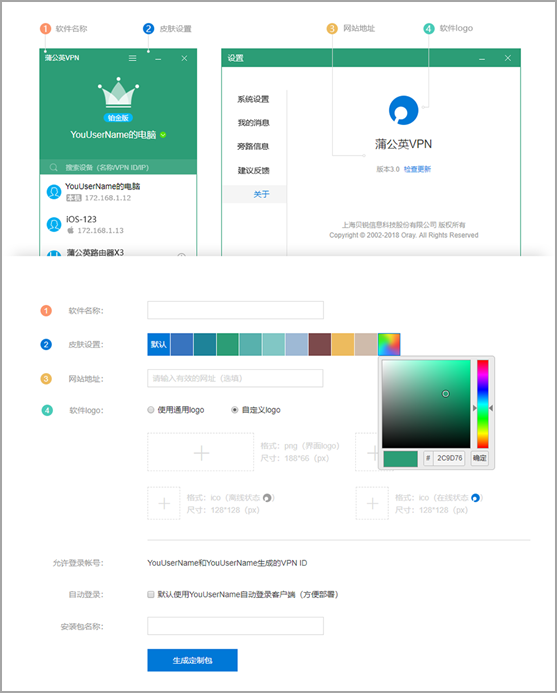Screen dimensions: 557x693
Task: Click the plus icon in the 188*66 png upload box
Action: pyautogui.click(x=201, y=453)
